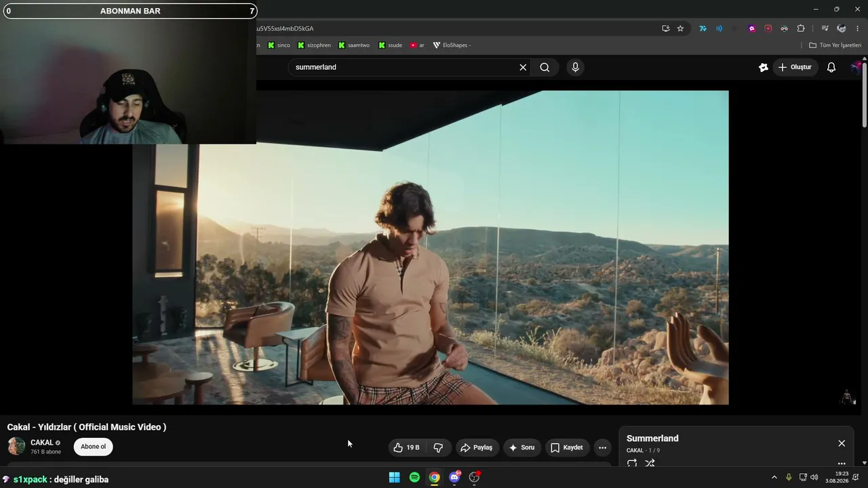Bookmark this page with the star

pyautogui.click(x=680, y=28)
